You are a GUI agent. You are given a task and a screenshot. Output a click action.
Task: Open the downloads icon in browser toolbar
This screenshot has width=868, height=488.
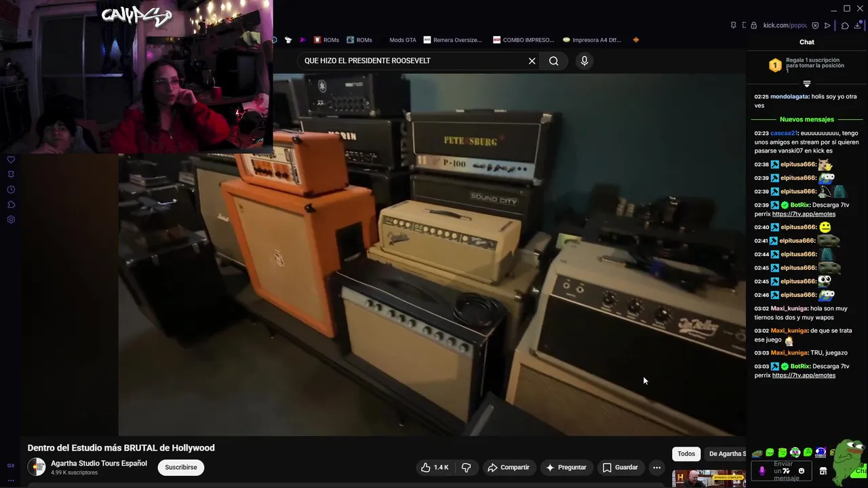click(x=858, y=26)
